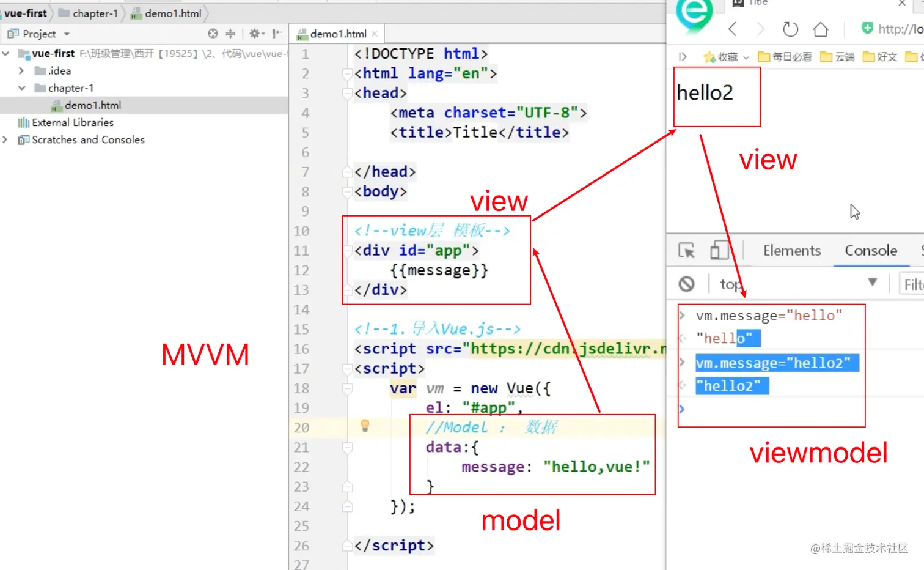
Task: Click the Title browser tab
Action: click(758, 3)
